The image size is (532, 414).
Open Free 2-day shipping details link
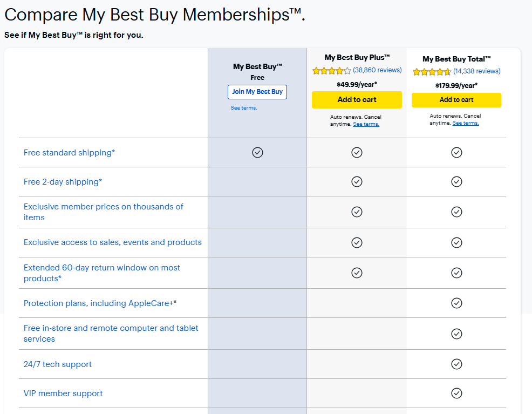click(x=63, y=182)
